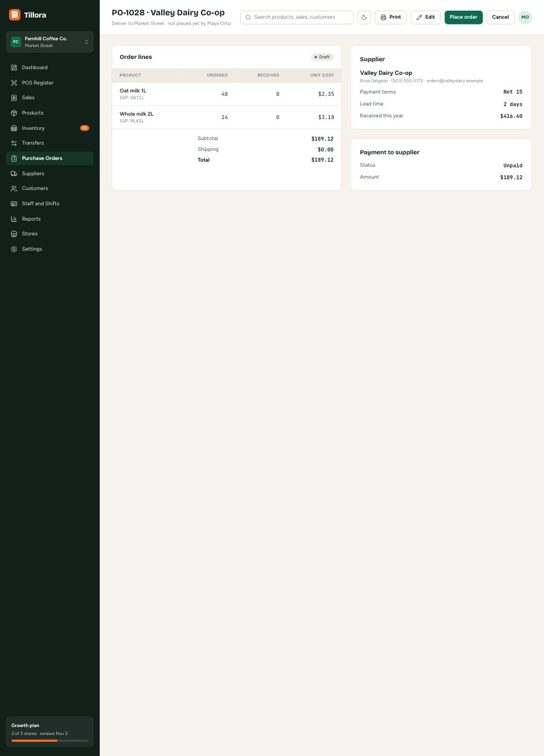Open the Valley Dairy Co-op supplier name
The image size is (544, 756).
coord(386,73)
